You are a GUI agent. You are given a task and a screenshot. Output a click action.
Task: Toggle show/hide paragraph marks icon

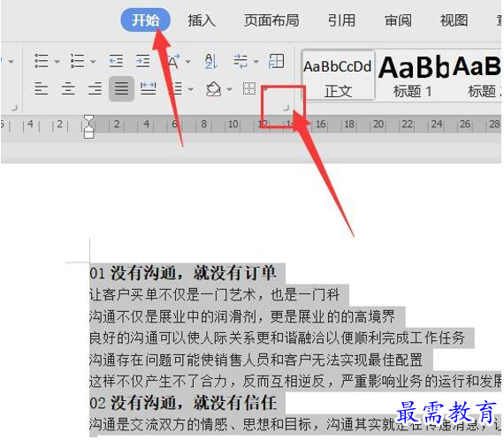pyautogui.click(x=241, y=61)
